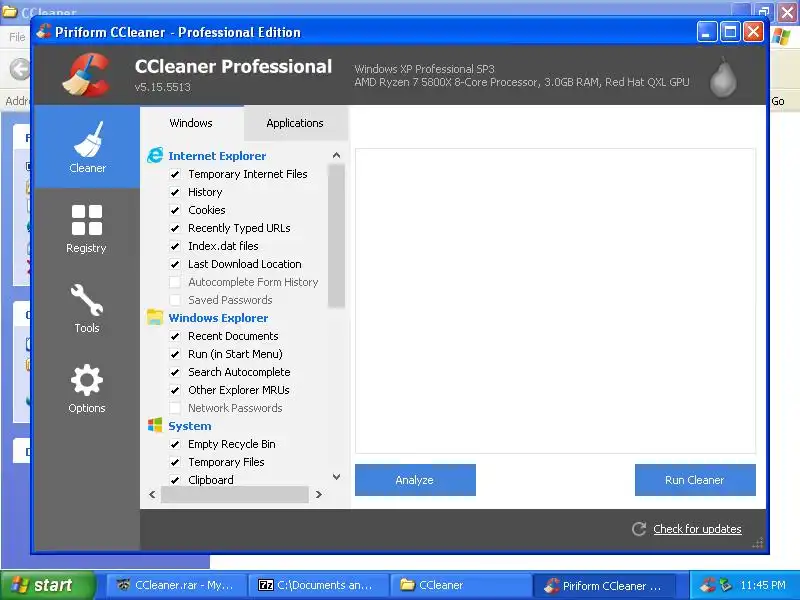Click the horizontal scrollbar thumb of cleaning list
The width and height of the screenshot is (800, 600).
235,494
